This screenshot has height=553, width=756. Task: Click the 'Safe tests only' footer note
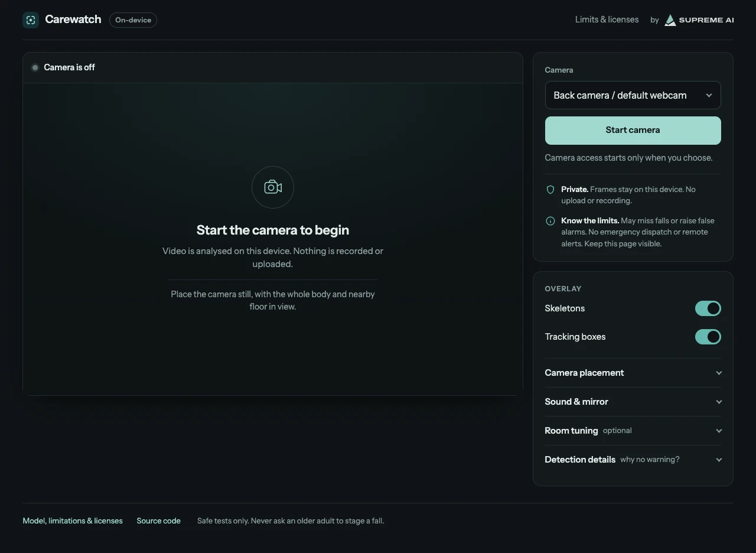pyautogui.click(x=291, y=521)
